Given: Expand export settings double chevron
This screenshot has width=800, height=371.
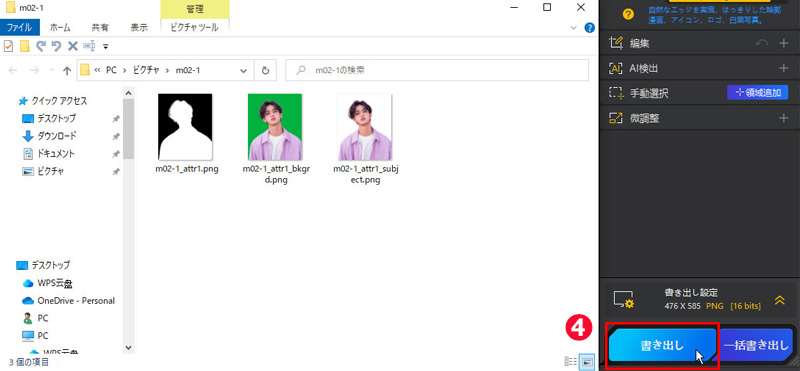Looking at the screenshot, I should point(779,301).
